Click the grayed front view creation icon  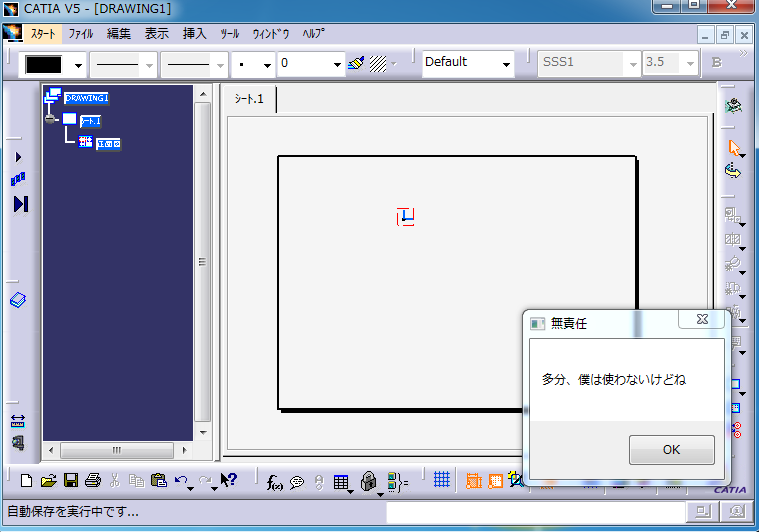(x=732, y=215)
